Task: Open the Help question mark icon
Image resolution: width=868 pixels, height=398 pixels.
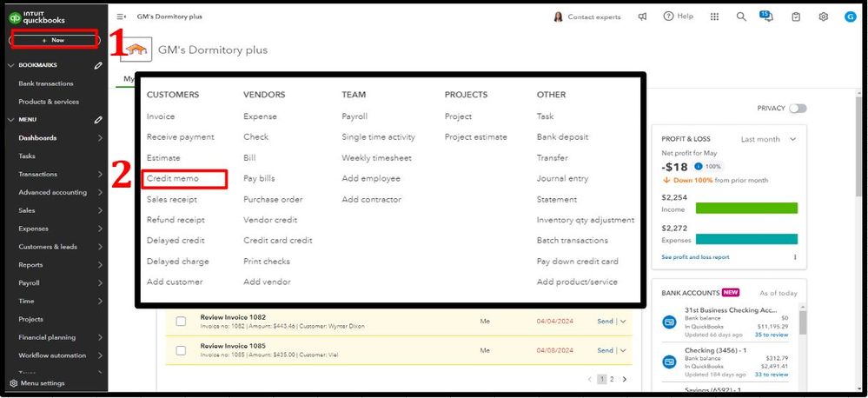Action: click(668, 16)
